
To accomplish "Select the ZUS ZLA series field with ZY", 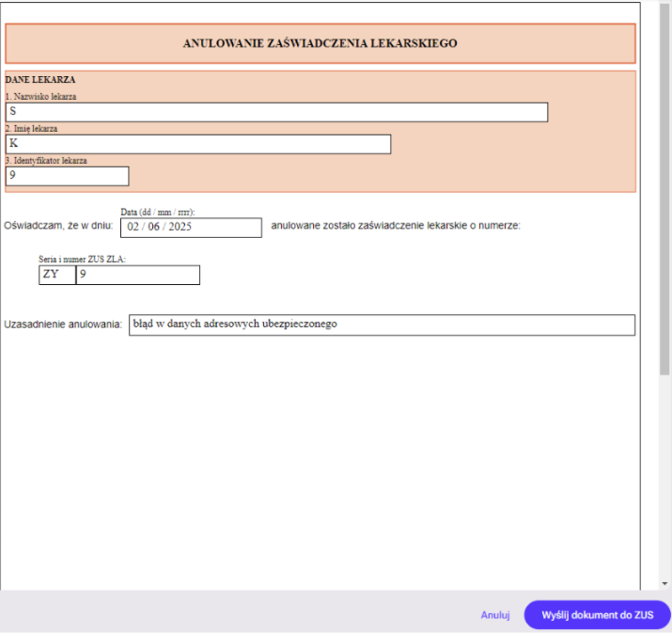I will click(57, 275).
